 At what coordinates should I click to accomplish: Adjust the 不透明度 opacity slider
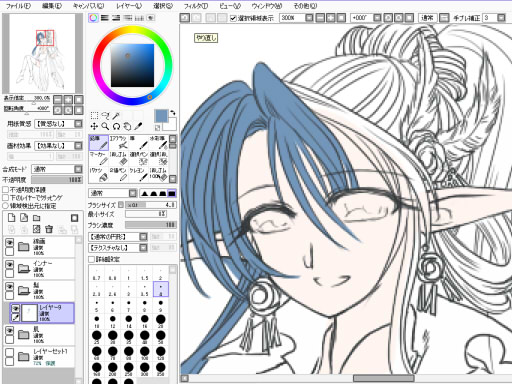[x=56, y=180]
